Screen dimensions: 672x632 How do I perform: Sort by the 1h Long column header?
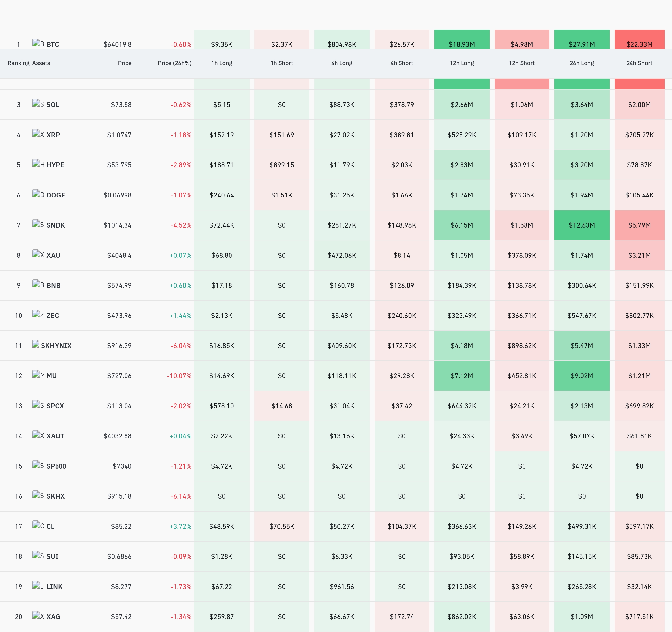tap(222, 63)
